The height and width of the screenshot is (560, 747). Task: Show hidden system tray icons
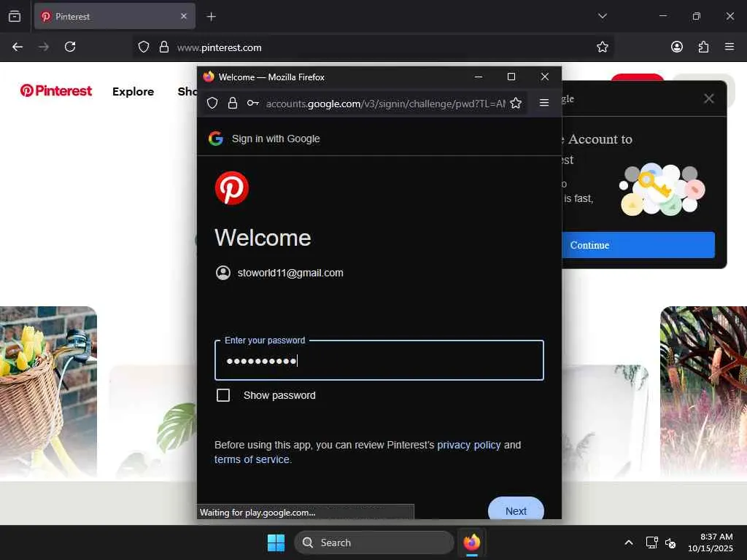629,542
